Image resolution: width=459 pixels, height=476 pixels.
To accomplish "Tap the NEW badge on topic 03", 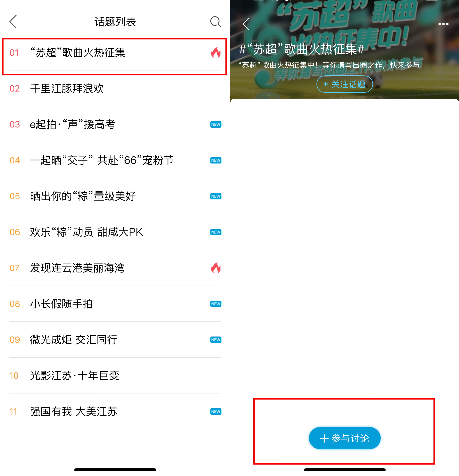I will pyautogui.click(x=216, y=124).
